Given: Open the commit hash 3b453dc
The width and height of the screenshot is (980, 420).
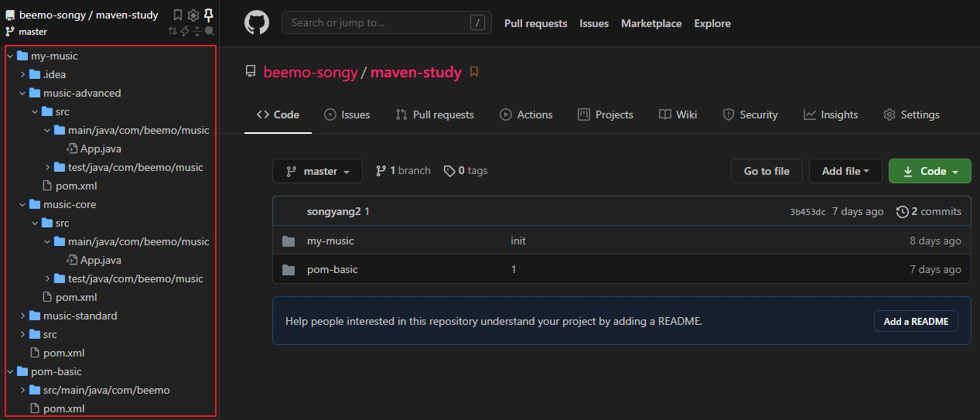Looking at the screenshot, I should tap(808, 212).
